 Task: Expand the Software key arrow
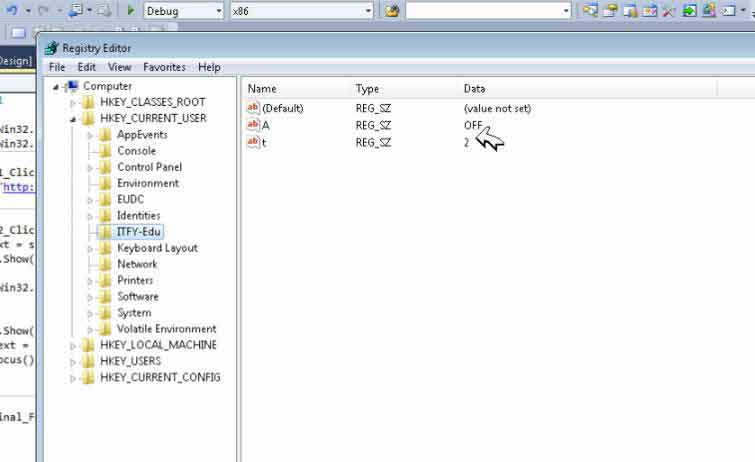(x=90, y=297)
